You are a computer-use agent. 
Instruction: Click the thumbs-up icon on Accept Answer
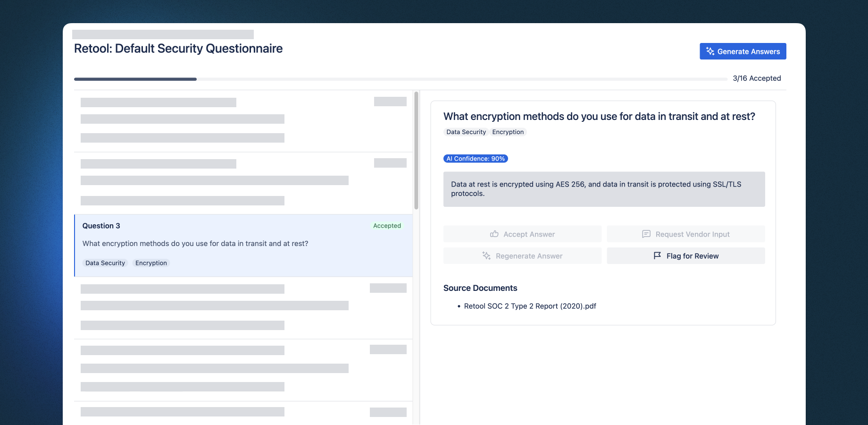494,234
